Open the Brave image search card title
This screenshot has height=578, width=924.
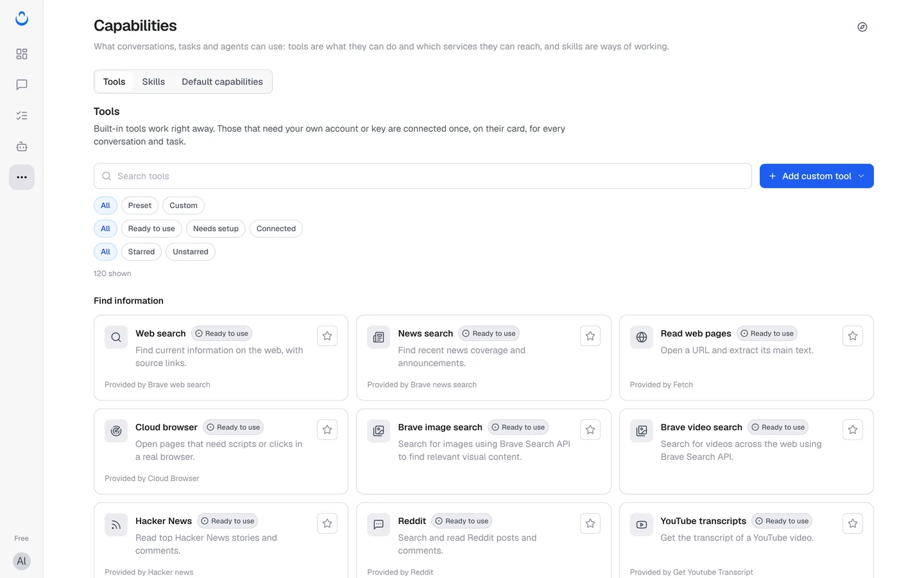(440, 427)
